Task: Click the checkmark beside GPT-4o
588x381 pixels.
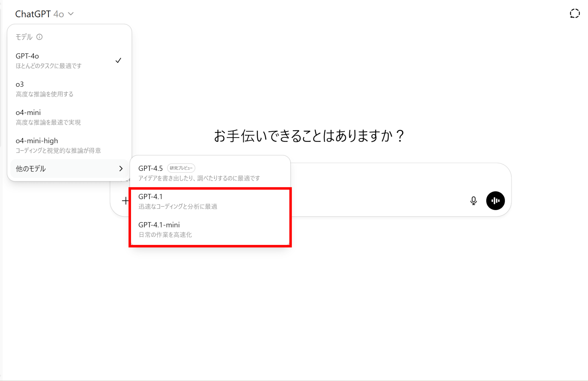Action: [118, 60]
